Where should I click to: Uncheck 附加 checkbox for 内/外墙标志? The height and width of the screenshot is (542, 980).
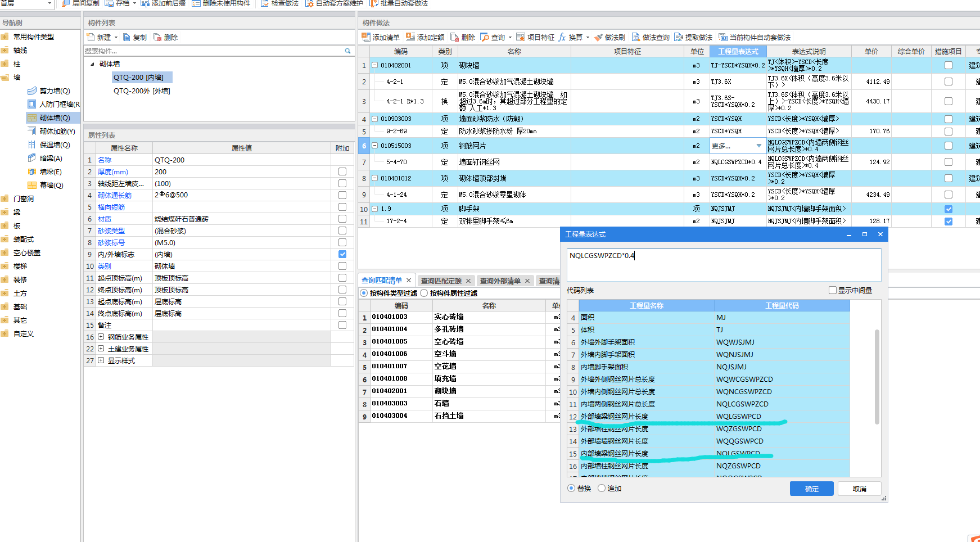click(342, 254)
